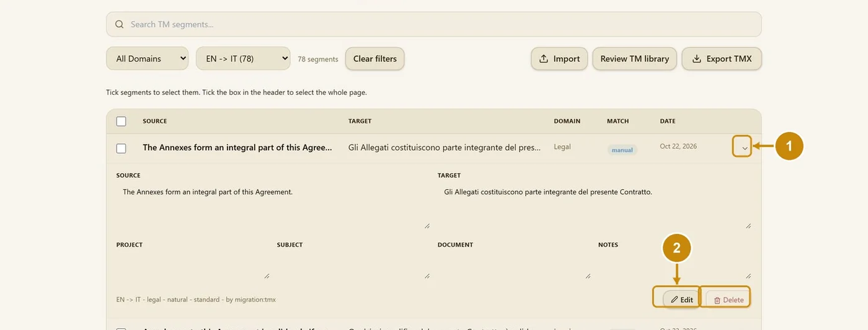Click the Oct 22, 2026 date cell
The width and height of the screenshot is (868, 330).
678,146
